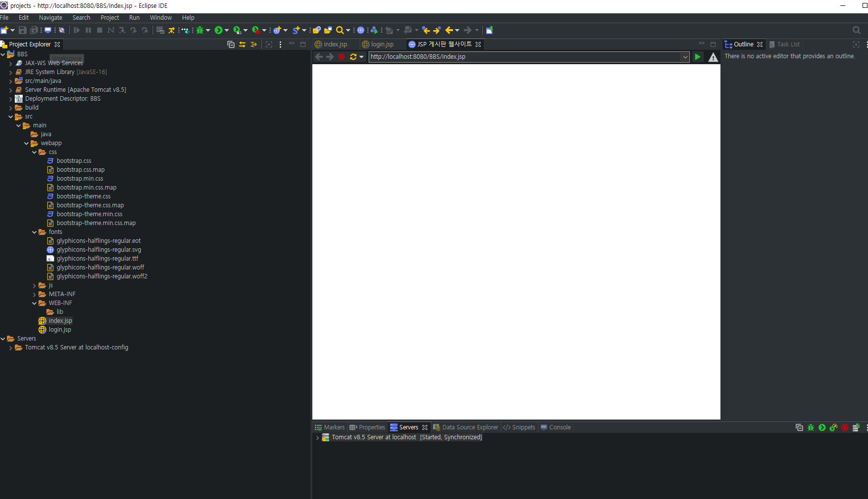The width and height of the screenshot is (868, 499).
Task: Select glyphicons-halflings-regular.svg file
Action: click(99, 250)
